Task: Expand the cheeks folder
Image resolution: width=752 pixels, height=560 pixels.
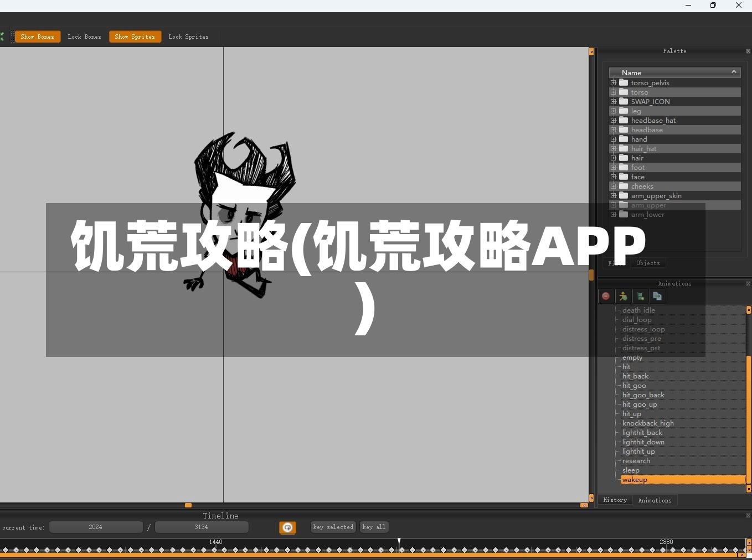Action: coord(613,186)
